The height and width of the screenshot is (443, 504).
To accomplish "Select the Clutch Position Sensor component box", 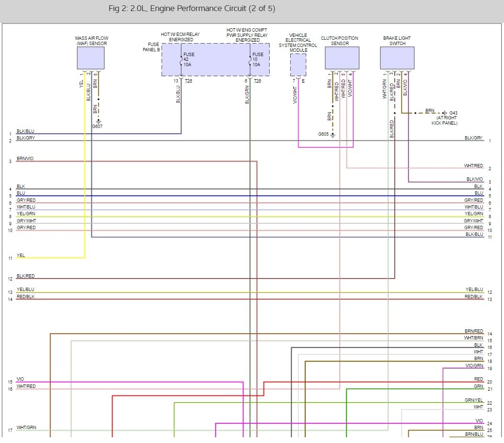I will point(342,58).
